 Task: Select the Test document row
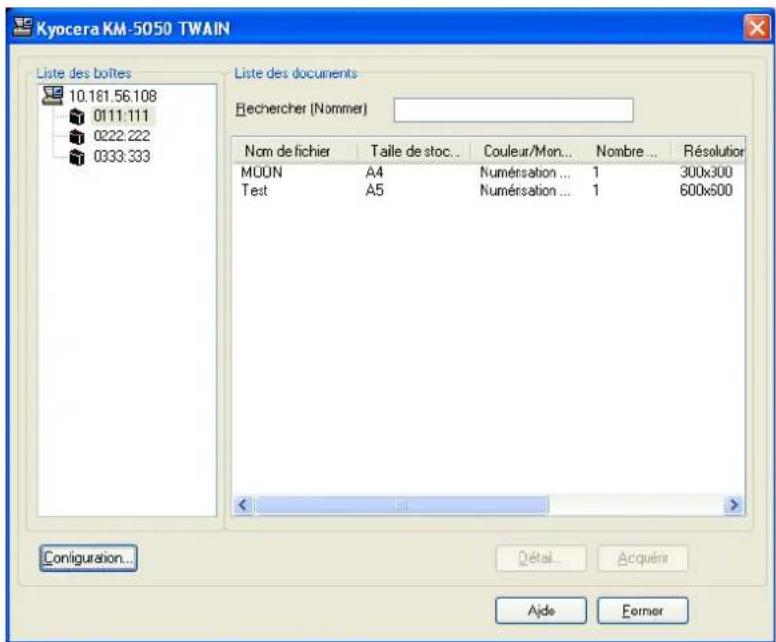coord(488,190)
